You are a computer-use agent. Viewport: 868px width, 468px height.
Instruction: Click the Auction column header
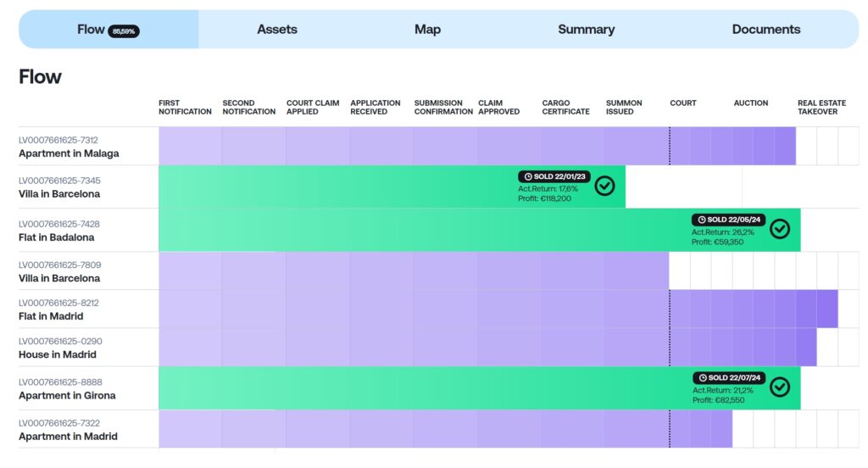(x=750, y=103)
